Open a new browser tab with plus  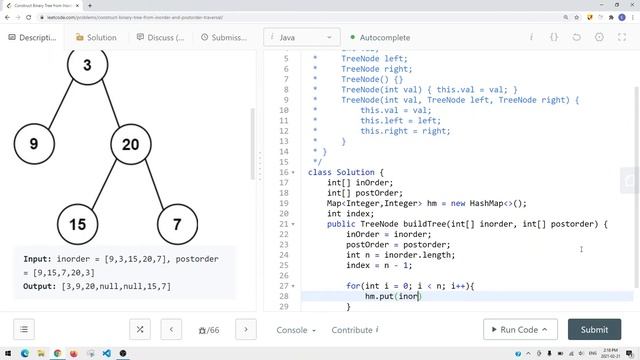click(90, 5)
